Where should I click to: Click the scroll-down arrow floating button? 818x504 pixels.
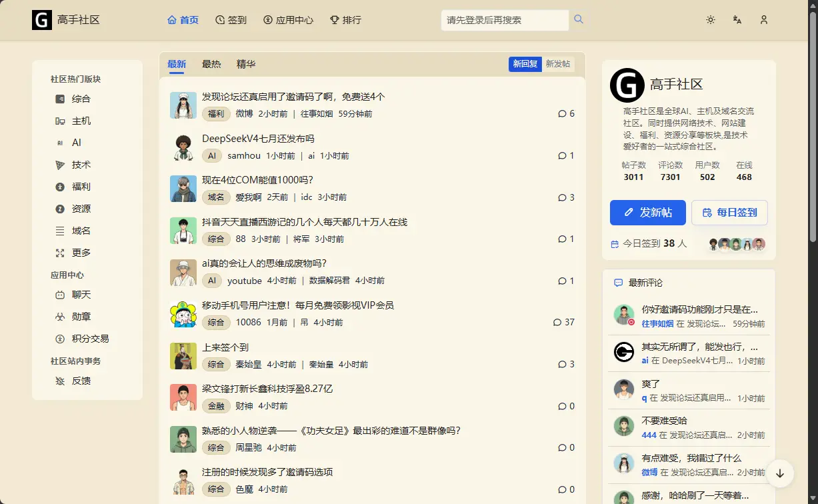click(780, 473)
